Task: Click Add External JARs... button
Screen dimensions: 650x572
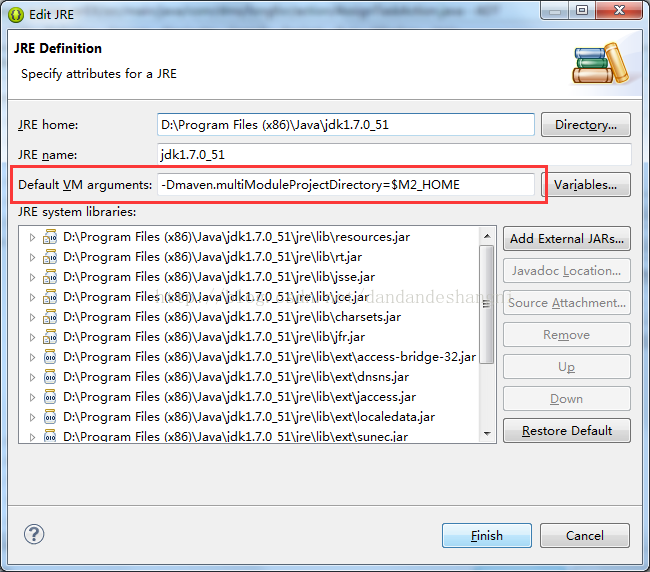Action: (x=567, y=239)
